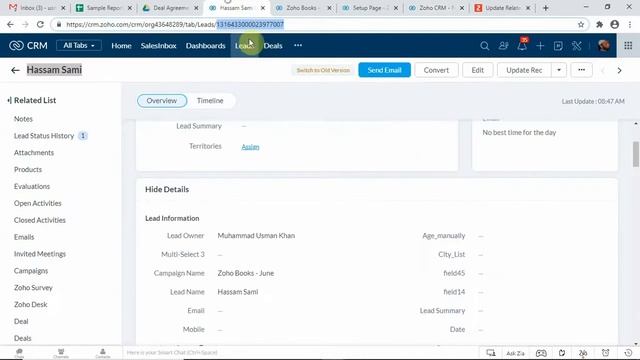Screen dimensions: 640x360
Task: Click the plus quick-create icon
Action: point(540,46)
